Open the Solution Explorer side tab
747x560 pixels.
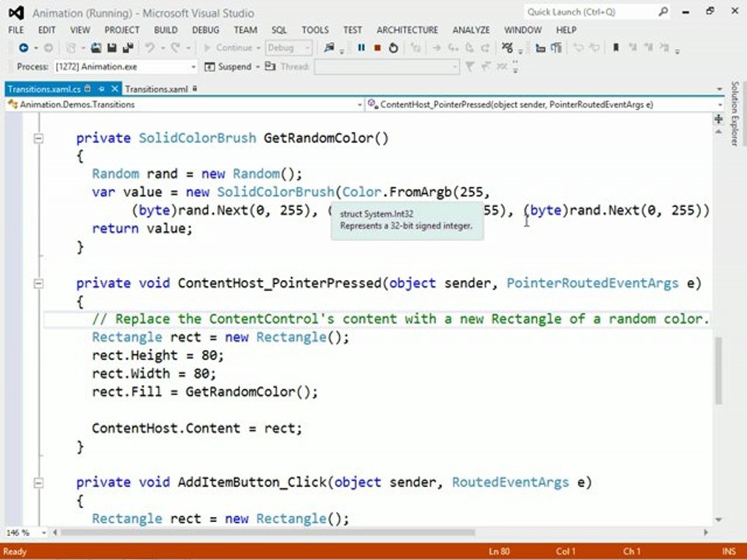click(734, 113)
